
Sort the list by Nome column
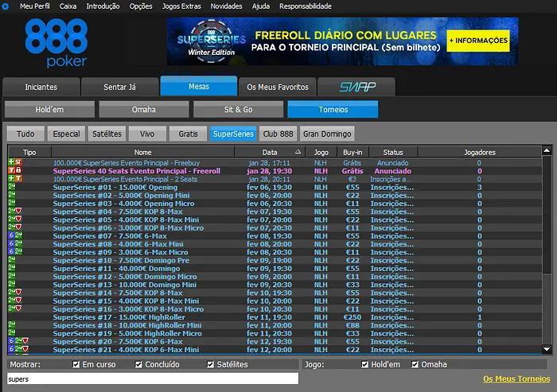tap(142, 153)
